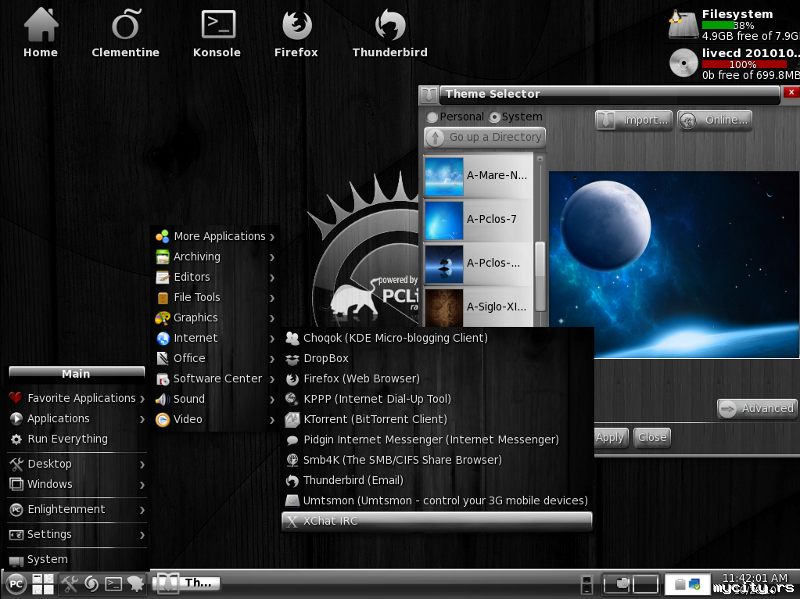This screenshot has width=800, height=599.
Task: Click Go up a Directory button
Action: [485, 137]
